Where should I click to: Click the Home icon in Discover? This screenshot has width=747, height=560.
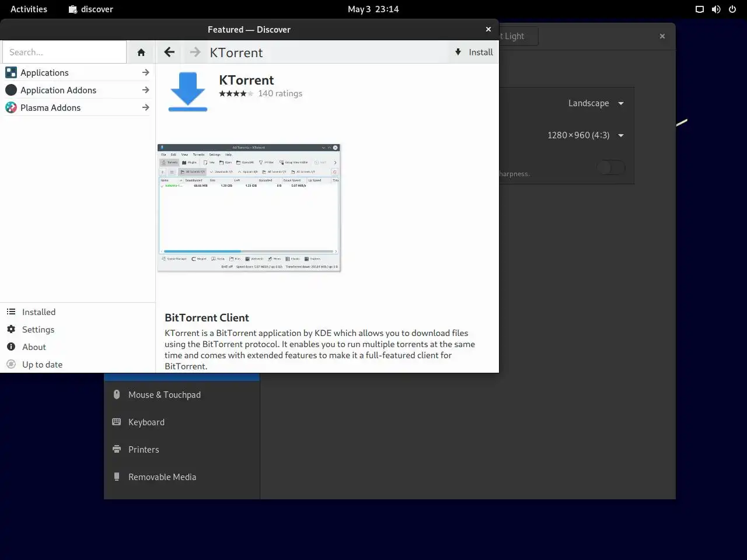(x=141, y=52)
